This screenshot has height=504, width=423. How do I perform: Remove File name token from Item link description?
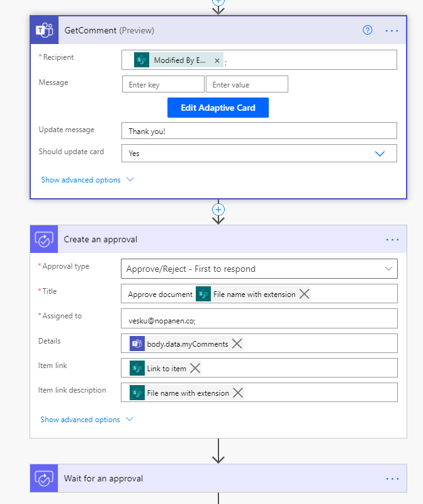pos(238,393)
